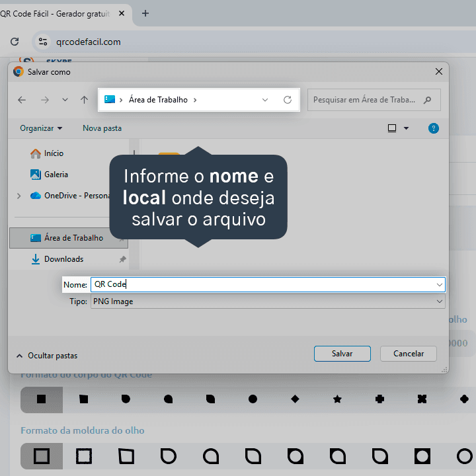Select the star QR body shape
Image resolution: width=476 pixels, height=476 pixels.
337,399
